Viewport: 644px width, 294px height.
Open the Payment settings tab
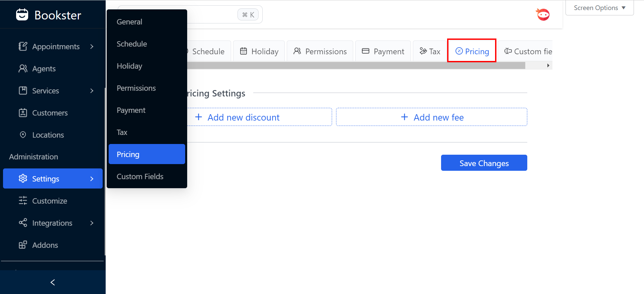click(383, 51)
